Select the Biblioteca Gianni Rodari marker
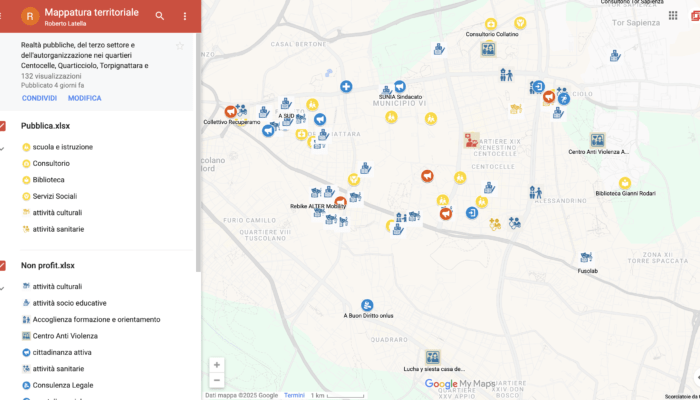The width and height of the screenshot is (700, 400). pyautogui.click(x=625, y=183)
